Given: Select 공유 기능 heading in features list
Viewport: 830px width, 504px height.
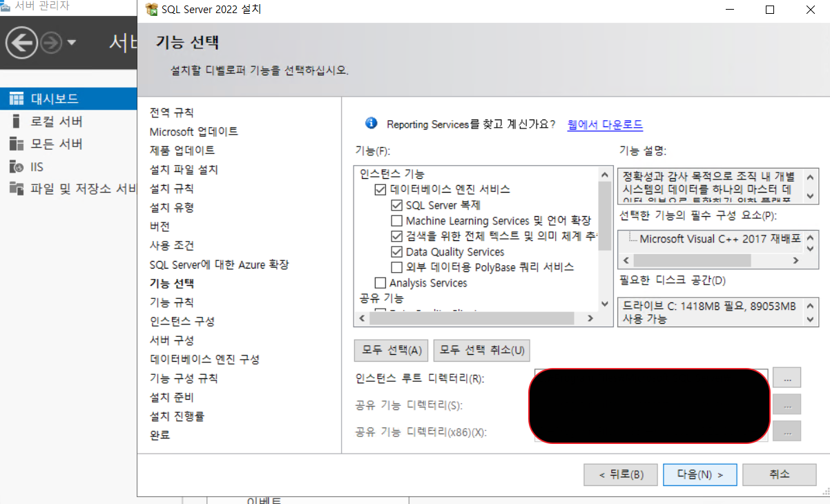Looking at the screenshot, I should click(382, 298).
